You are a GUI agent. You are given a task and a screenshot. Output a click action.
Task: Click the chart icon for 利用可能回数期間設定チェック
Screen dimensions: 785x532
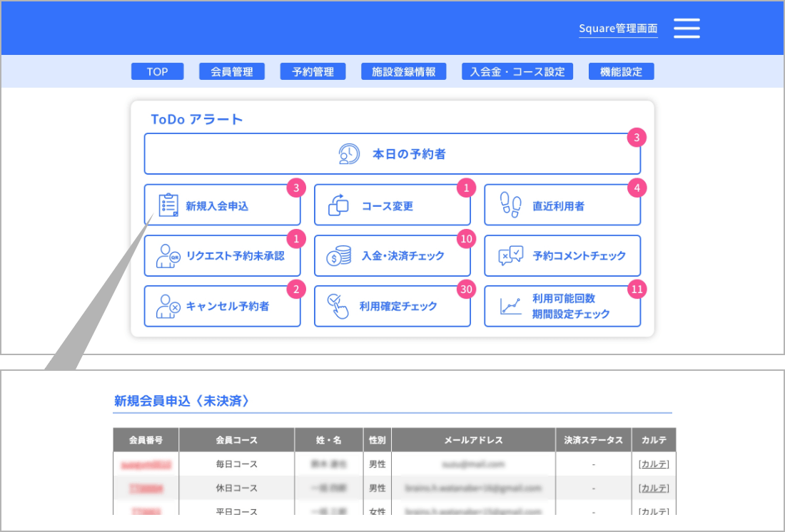click(510, 307)
